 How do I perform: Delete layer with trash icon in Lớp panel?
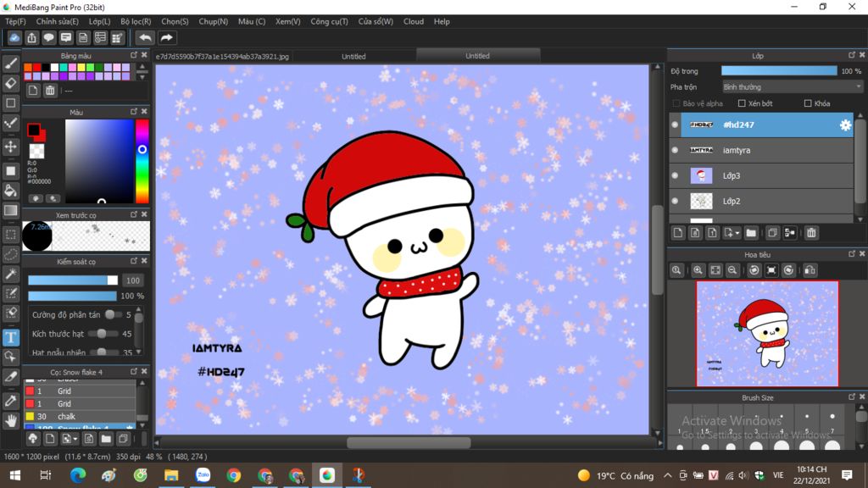811,233
